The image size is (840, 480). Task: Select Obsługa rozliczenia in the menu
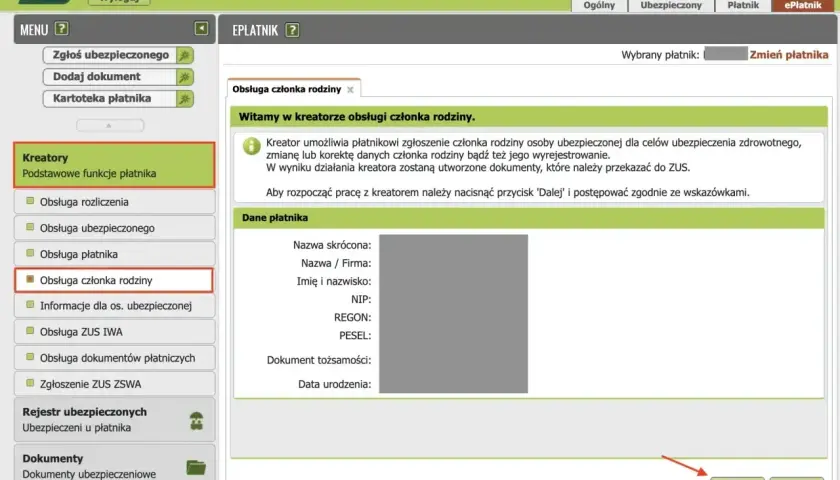click(115, 202)
